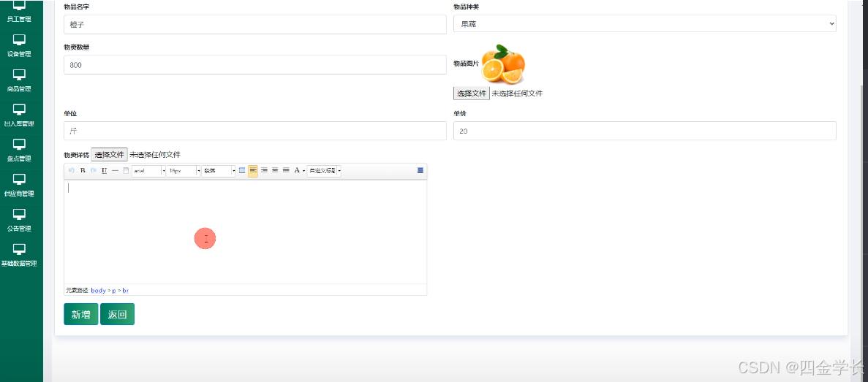
Task: Open 公告管理 in the sidebar
Action: [19, 220]
